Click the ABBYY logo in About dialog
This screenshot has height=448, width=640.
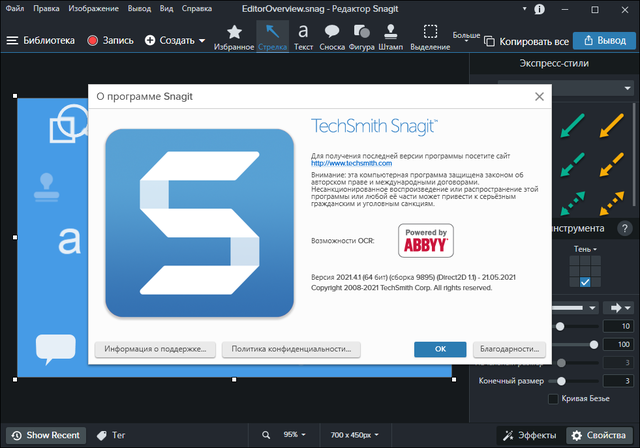click(x=426, y=240)
